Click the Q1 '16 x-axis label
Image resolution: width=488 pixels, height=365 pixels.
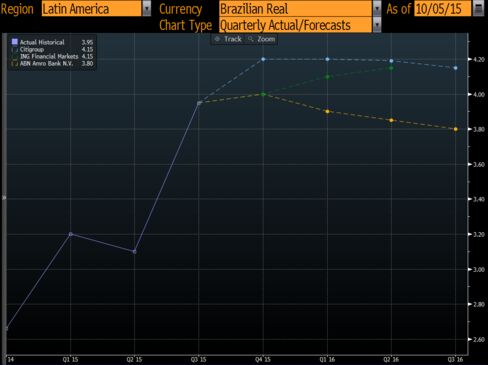[x=327, y=360]
